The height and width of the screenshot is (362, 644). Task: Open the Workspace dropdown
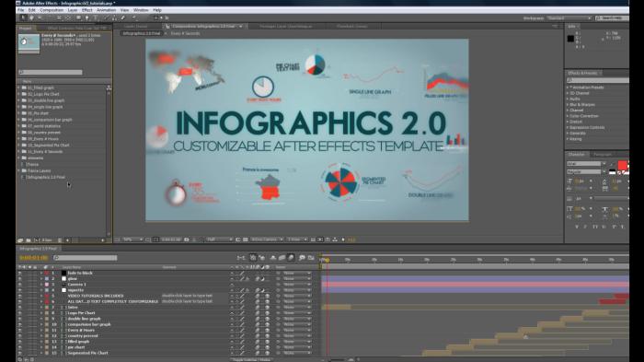[x=569, y=18]
